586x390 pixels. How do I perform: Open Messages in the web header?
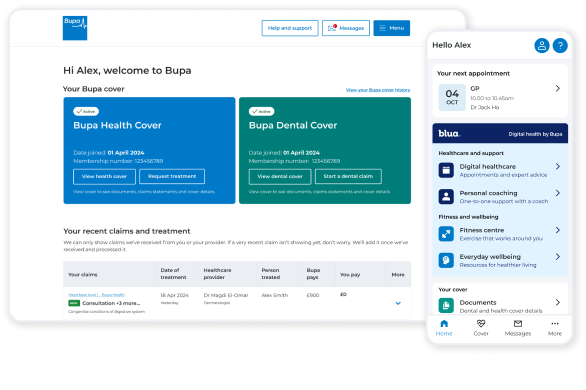tap(346, 28)
